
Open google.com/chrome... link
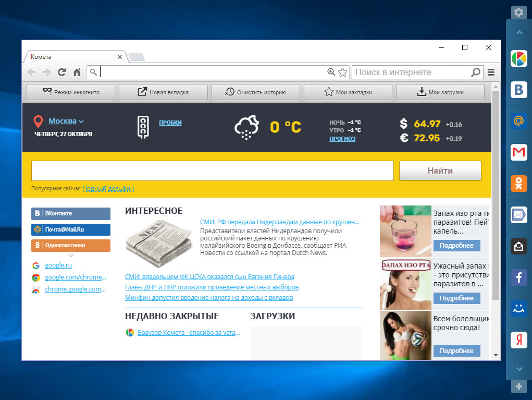point(76,277)
